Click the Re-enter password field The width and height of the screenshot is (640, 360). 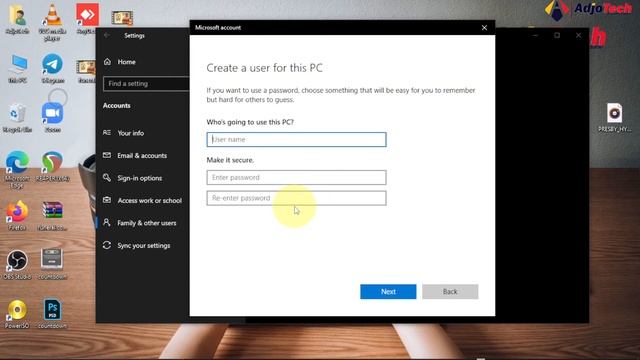point(296,198)
